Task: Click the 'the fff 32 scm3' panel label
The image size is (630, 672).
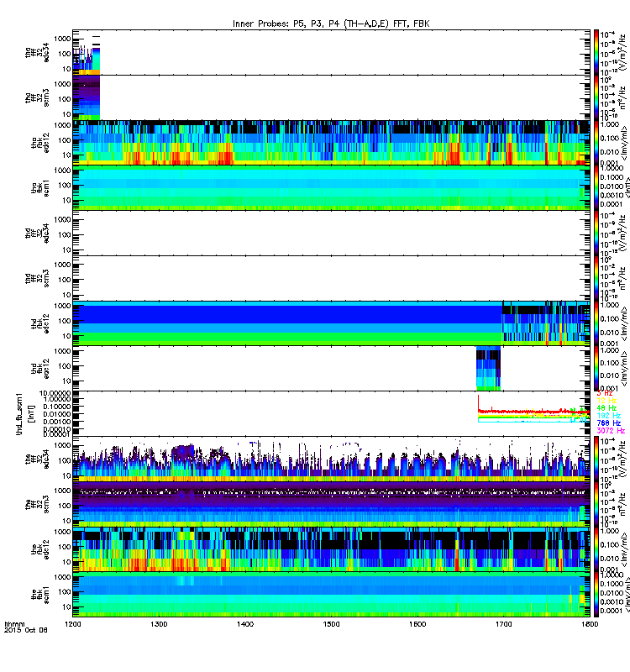Action: (x=37, y=505)
